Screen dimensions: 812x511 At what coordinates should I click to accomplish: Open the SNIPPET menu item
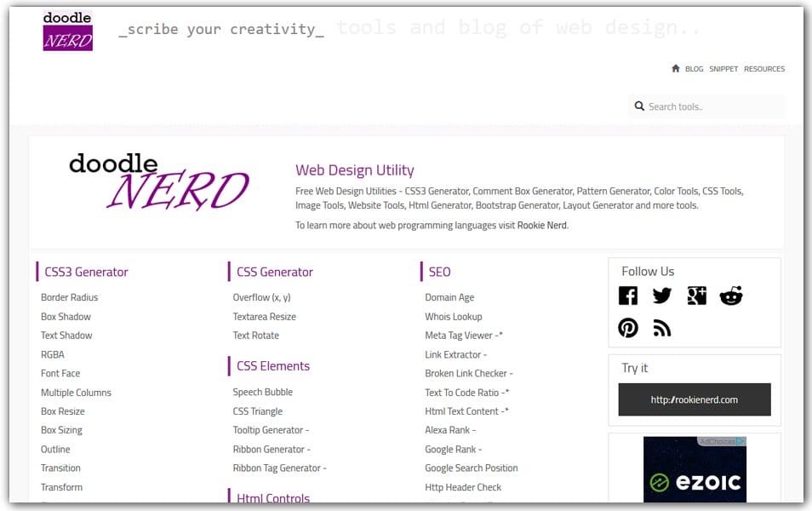tap(723, 69)
